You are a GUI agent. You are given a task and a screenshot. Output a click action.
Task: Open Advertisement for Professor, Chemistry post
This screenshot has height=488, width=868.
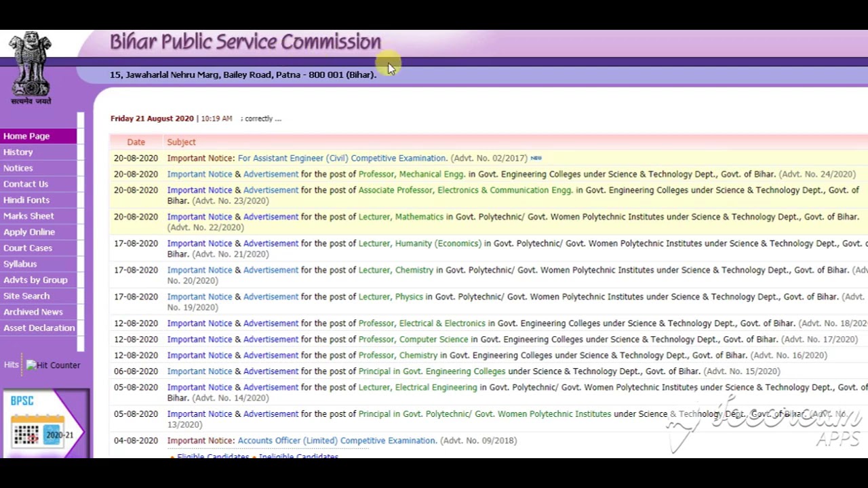tap(271, 355)
